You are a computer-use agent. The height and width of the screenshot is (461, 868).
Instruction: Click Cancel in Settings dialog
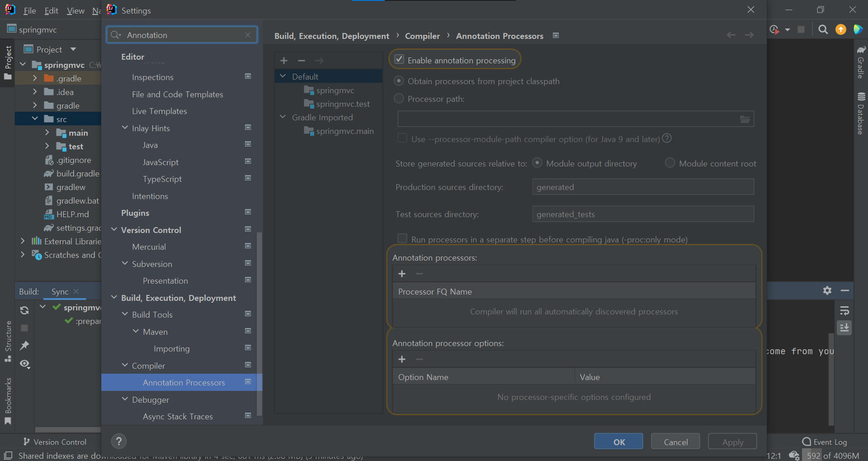675,442
